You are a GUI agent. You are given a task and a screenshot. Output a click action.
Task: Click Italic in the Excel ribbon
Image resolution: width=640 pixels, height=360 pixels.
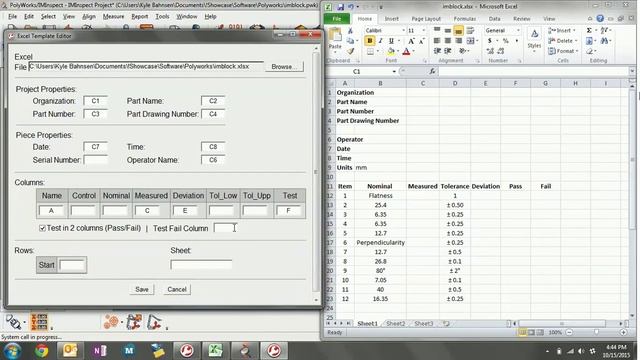(x=380, y=41)
